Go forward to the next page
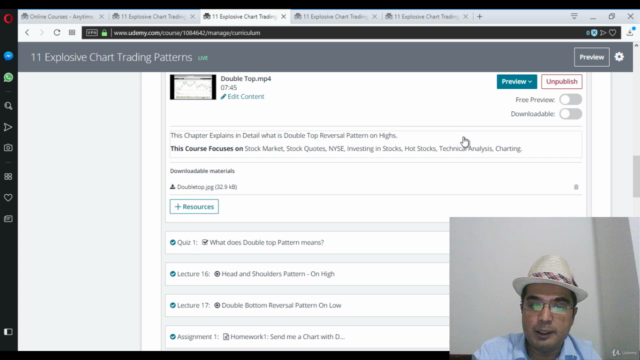The image size is (640, 360). pyautogui.click(x=42, y=33)
